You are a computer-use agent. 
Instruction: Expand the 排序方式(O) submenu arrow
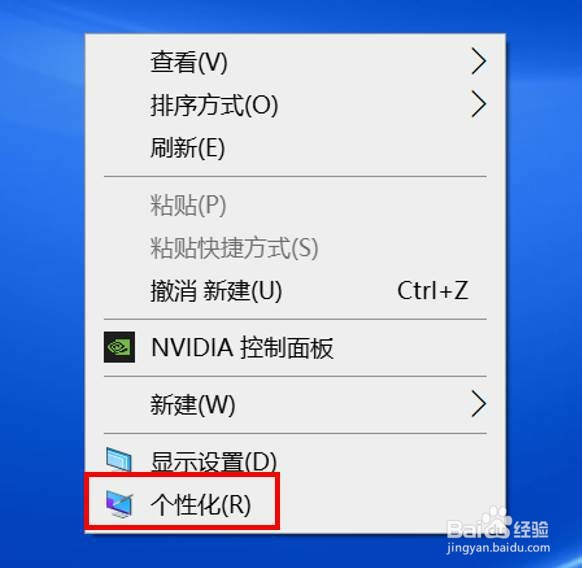[x=478, y=105]
